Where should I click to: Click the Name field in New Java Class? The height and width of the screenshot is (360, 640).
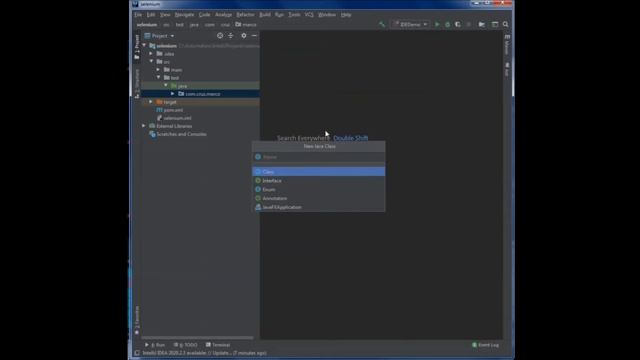pyautogui.click(x=318, y=157)
